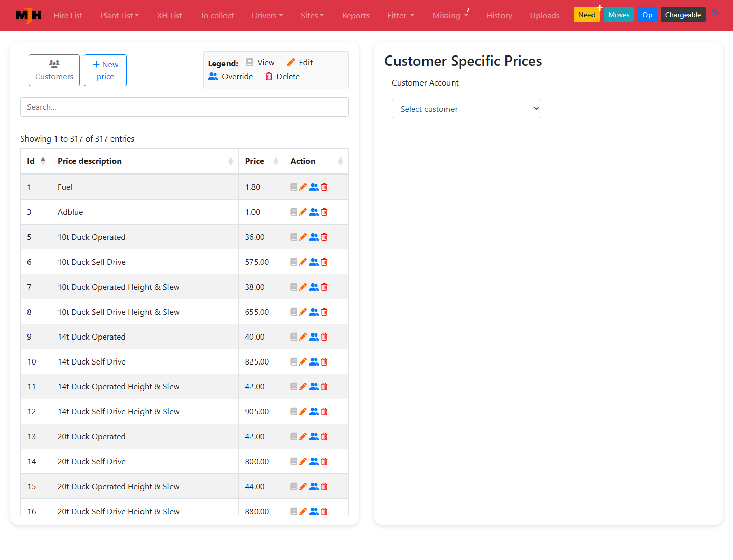
Task: Open the Hire List menu item
Action: pos(68,16)
